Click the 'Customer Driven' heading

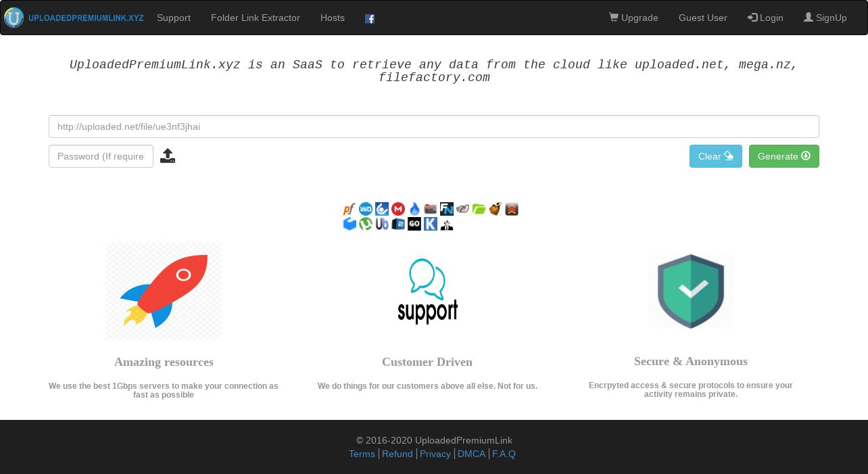coord(427,362)
